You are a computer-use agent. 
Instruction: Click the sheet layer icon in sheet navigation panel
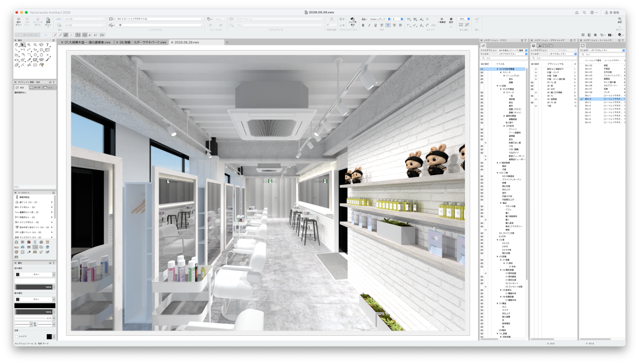click(x=583, y=46)
